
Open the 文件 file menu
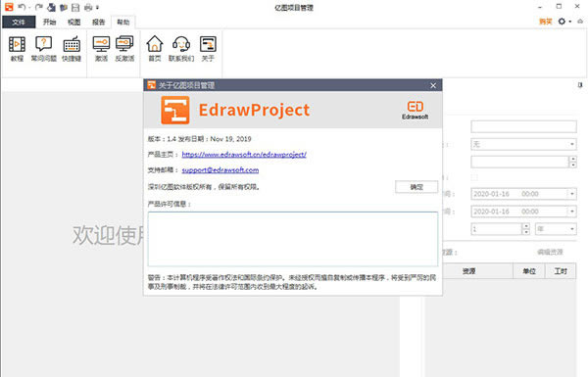(x=19, y=23)
